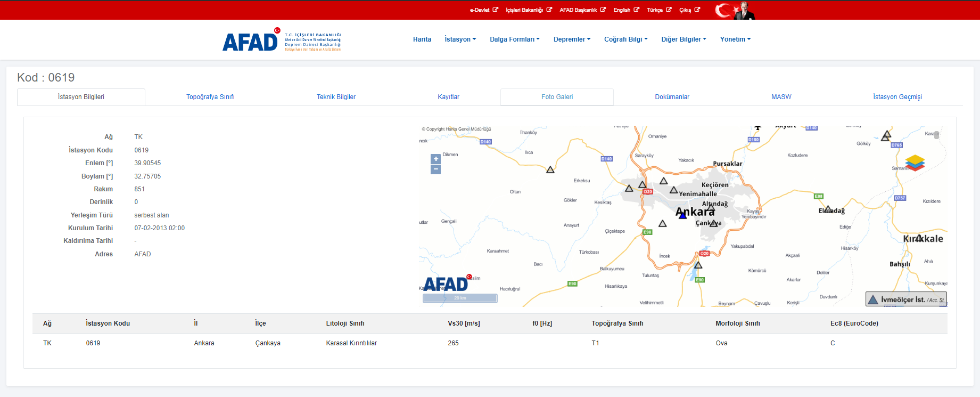Switch to the Dokümanlar tab

pyautogui.click(x=672, y=97)
